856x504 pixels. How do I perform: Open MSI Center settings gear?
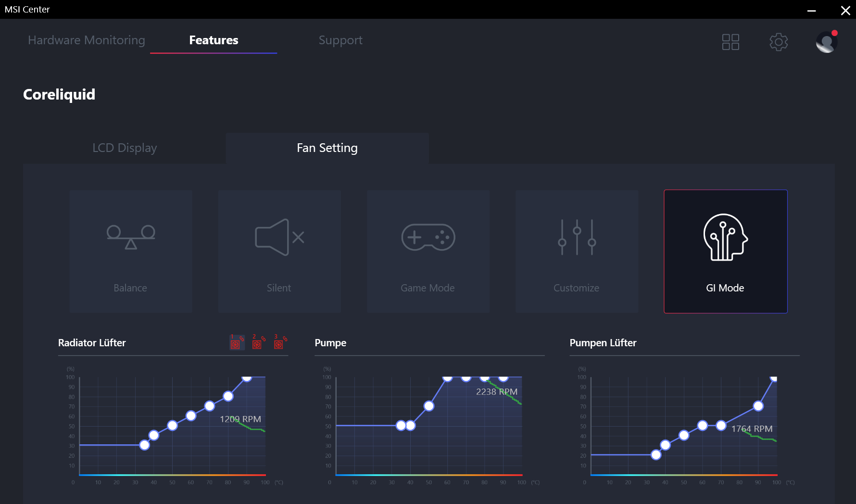click(779, 42)
